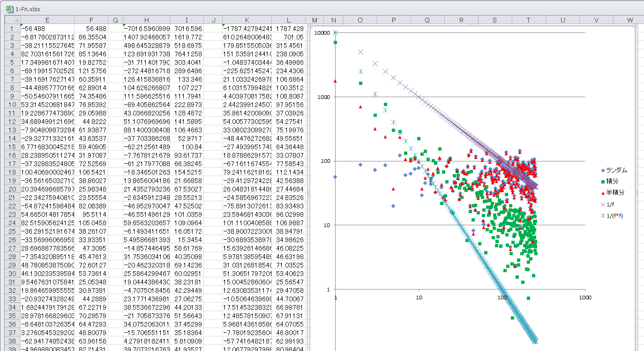Click cell I10 containing 222.8973

[187, 104]
